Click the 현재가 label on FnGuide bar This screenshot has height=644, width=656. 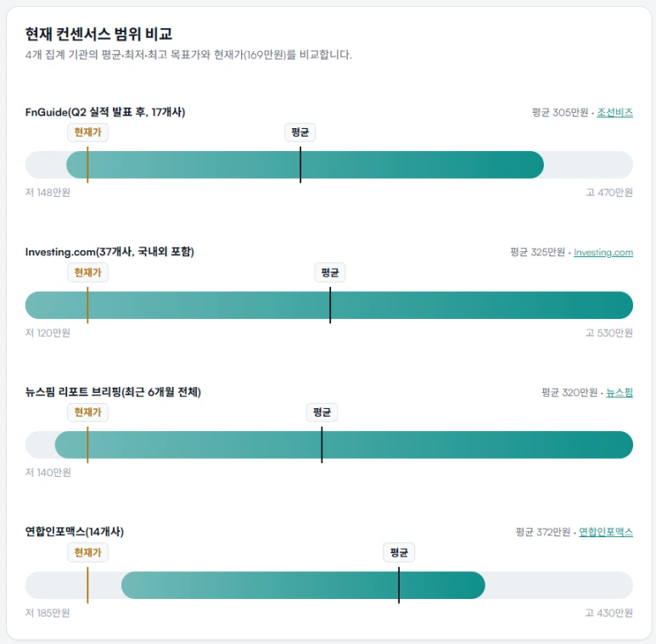[x=88, y=132]
